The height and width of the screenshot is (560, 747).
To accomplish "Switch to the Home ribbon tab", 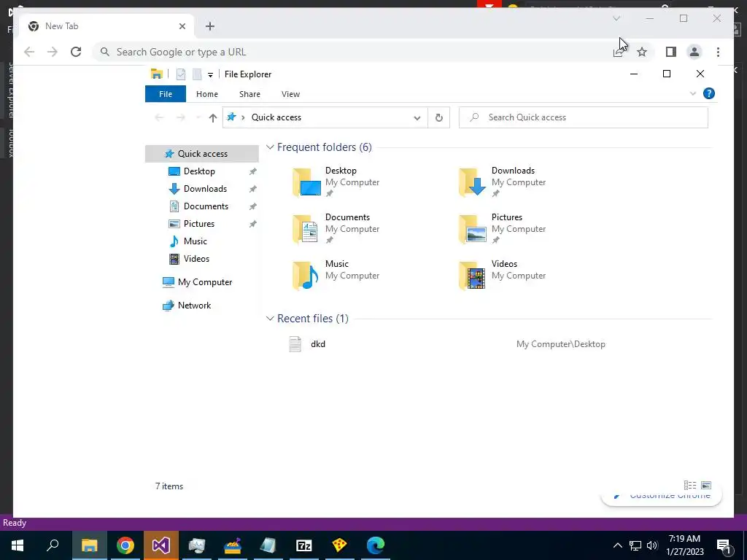I will point(206,94).
